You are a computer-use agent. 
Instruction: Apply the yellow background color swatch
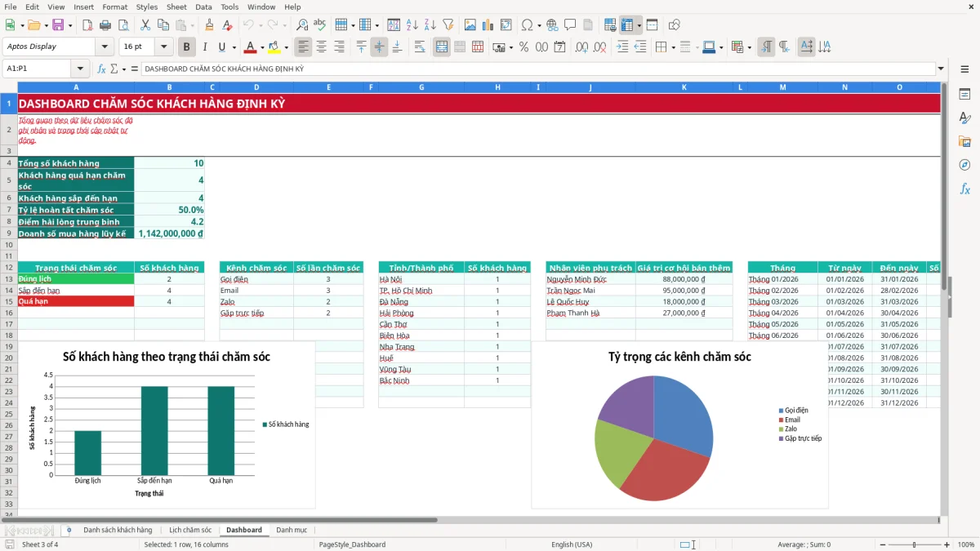point(274,47)
